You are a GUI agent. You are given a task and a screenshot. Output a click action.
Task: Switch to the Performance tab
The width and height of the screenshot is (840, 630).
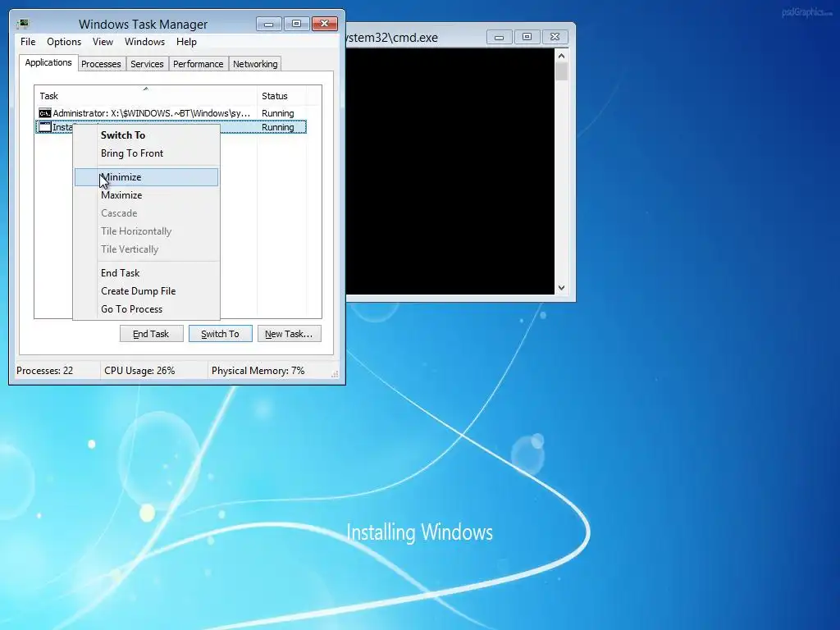tap(199, 64)
